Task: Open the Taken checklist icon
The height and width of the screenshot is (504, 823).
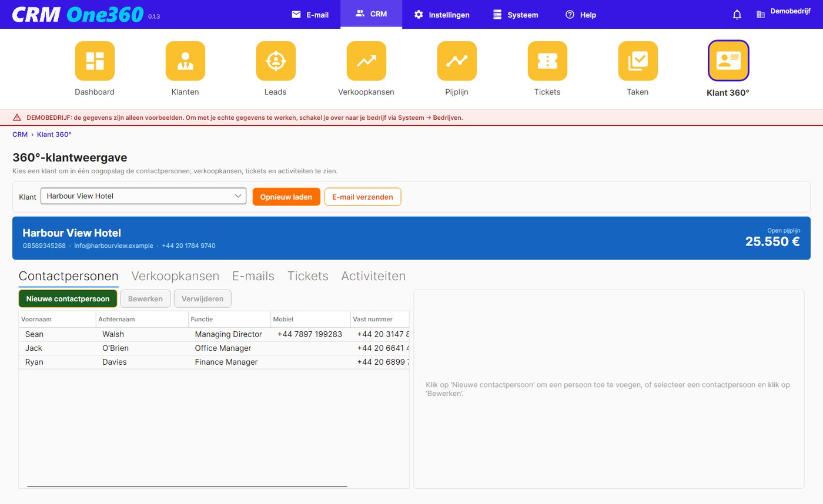Action: pyautogui.click(x=638, y=61)
